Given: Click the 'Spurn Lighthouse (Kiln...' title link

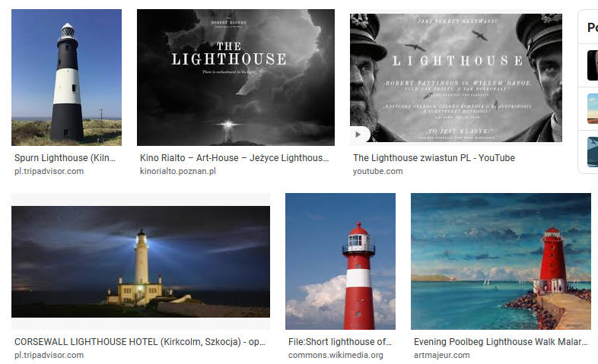Looking at the screenshot, I should 65,157.
